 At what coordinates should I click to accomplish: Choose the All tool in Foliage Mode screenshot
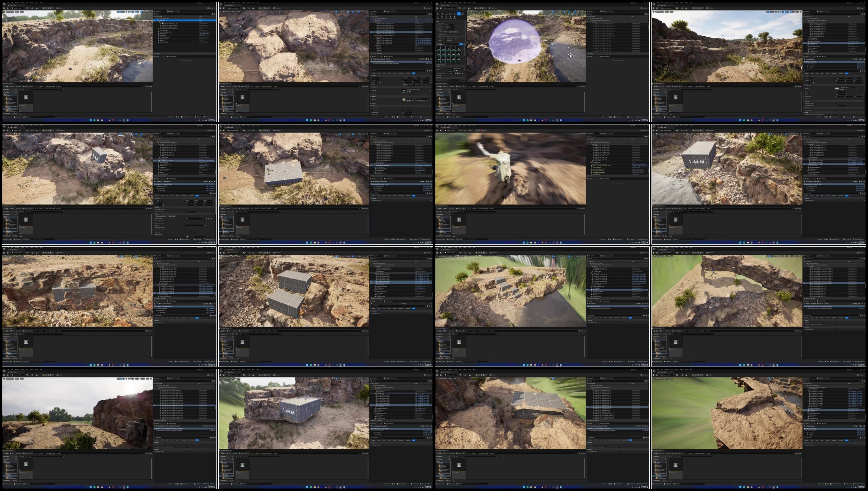(442, 14)
